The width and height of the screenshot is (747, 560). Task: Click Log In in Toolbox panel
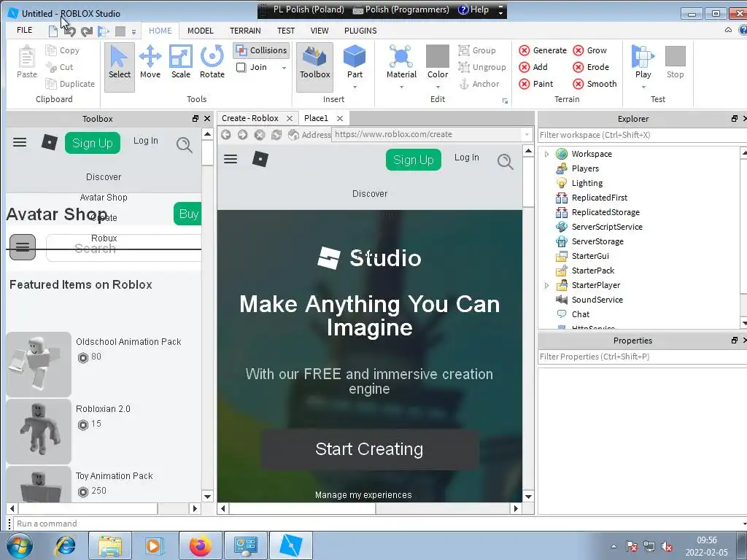click(145, 141)
